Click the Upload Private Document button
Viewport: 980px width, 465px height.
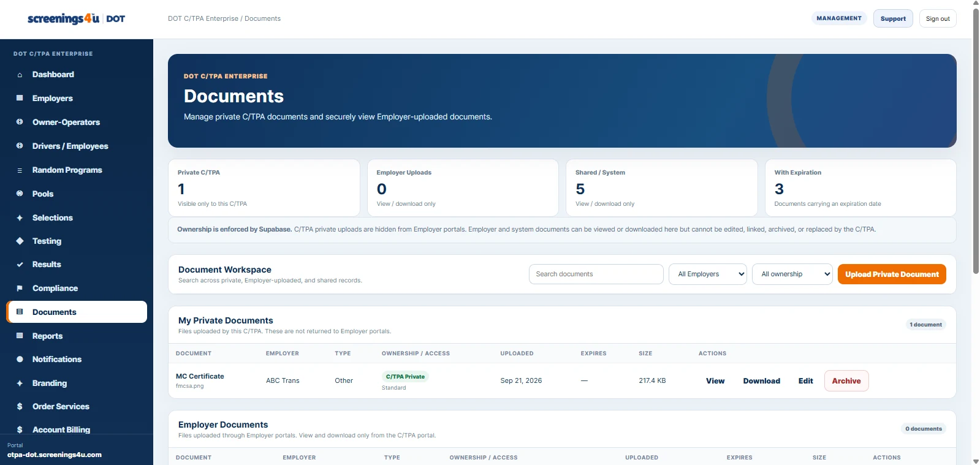tap(892, 274)
